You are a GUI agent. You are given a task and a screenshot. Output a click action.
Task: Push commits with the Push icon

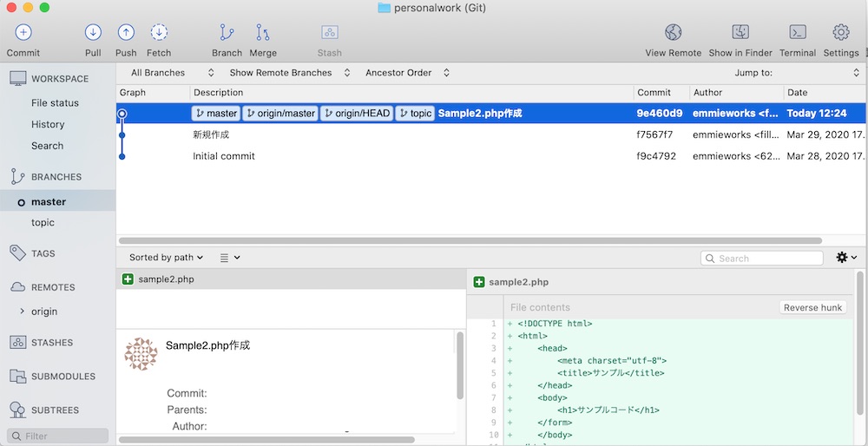tap(126, 33)
